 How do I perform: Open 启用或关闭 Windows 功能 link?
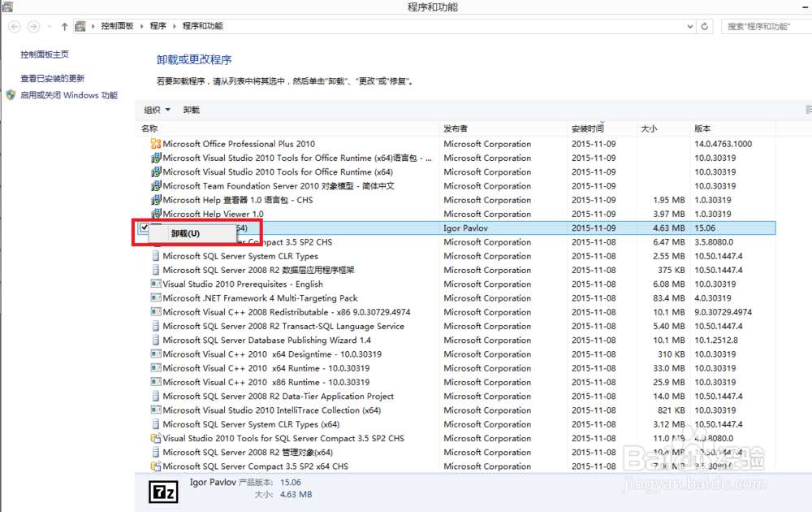69,95
